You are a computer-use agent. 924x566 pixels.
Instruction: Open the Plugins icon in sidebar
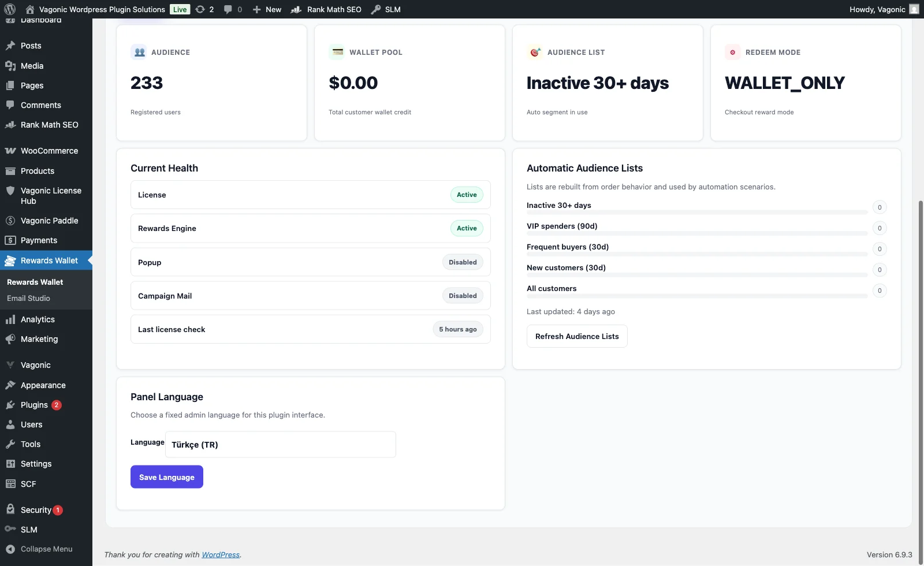tap(10, 405)
